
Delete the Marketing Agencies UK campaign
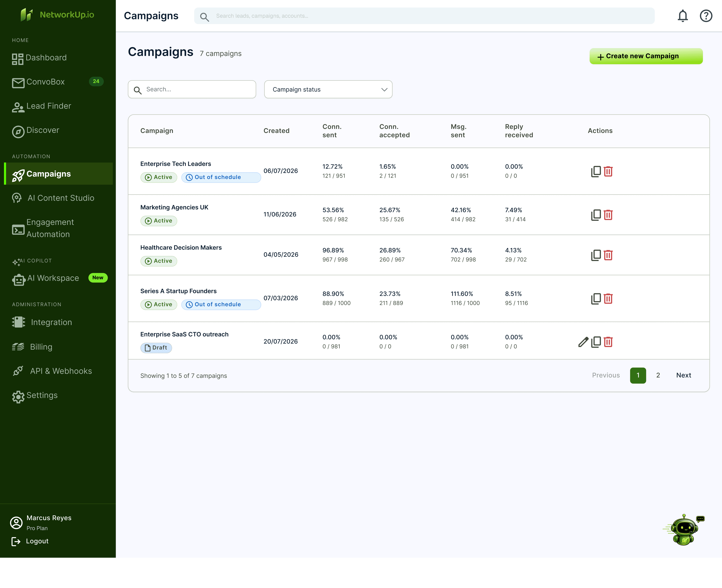(x=608, y=215)
